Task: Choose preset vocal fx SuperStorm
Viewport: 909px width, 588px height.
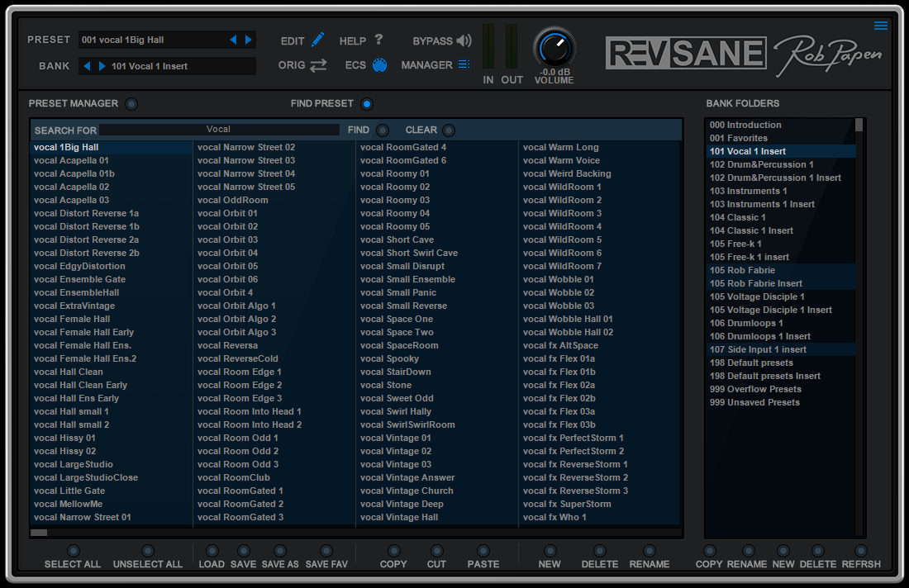Action: pos(600,504)
